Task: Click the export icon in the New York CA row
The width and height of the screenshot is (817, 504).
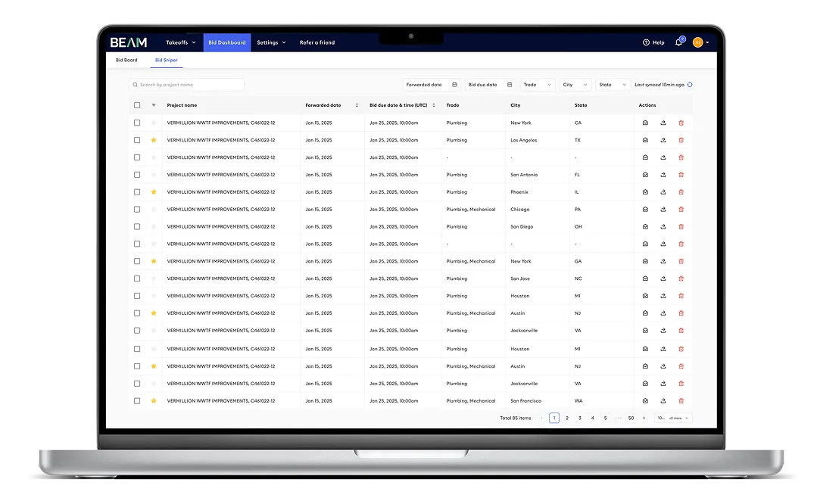Action: (x=663, y=123)
